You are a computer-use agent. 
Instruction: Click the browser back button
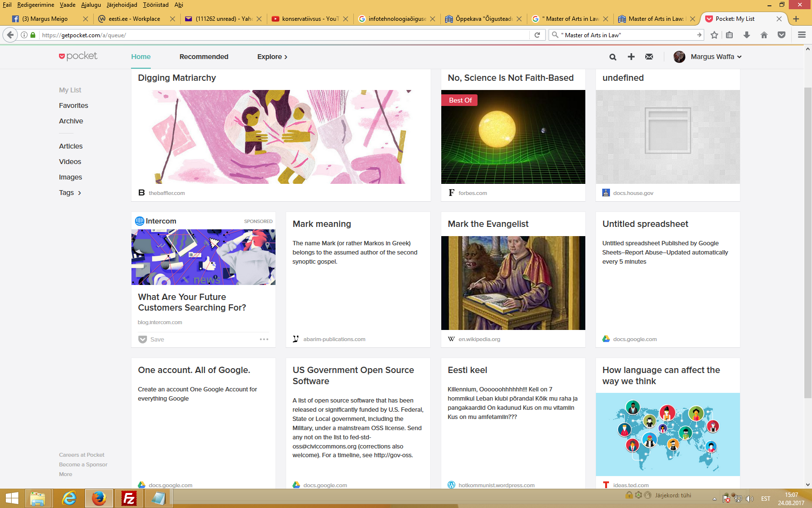[10, 35]
